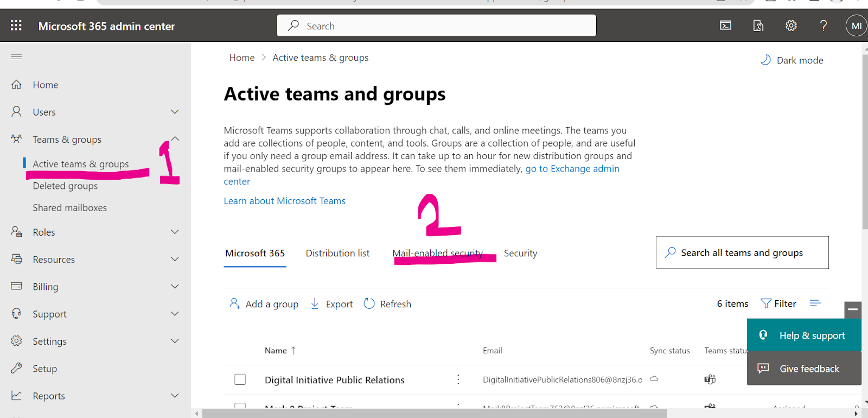The height and width of the screenshot is (418, 868).
Task: Click the Resources icon in sidebar
Action: 17,259
